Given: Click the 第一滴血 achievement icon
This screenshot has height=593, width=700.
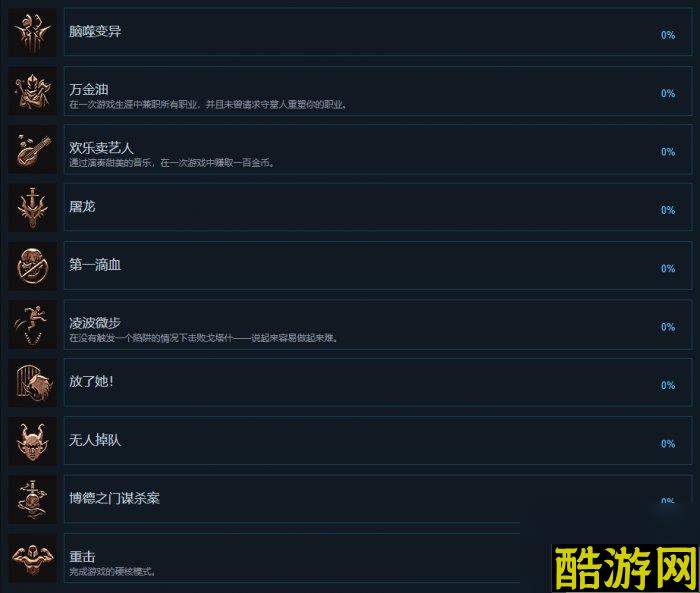Looking at the screenshot, I should coord(33,266).
